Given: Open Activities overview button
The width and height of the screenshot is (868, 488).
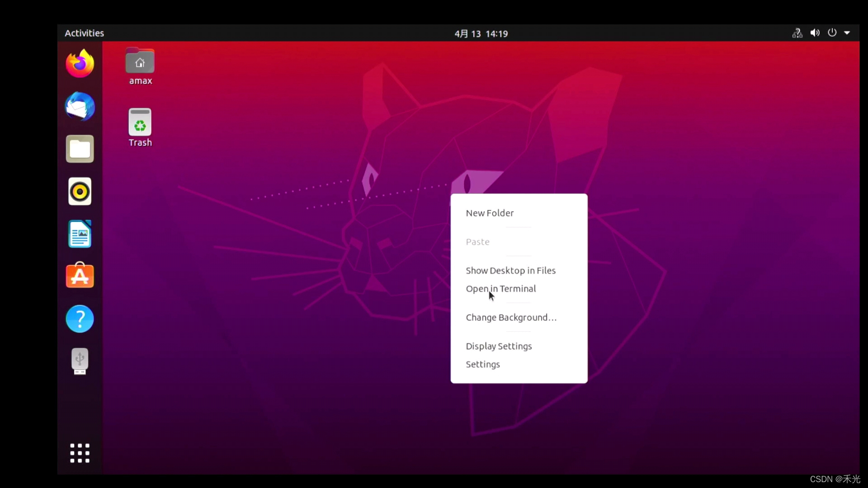Looking at the screenshot, I should click(x=84, y=33).
